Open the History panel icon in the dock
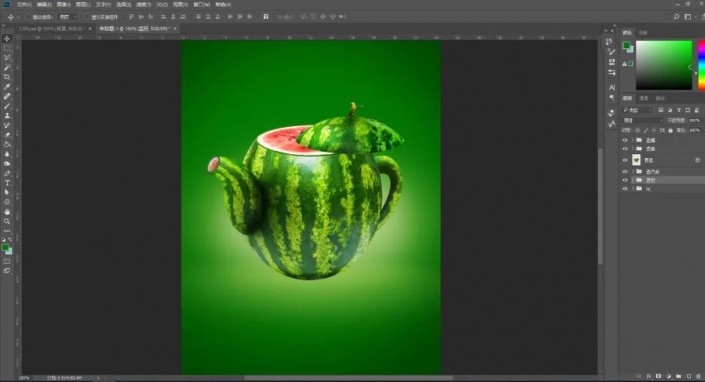Viewport: 705px width, 382px height. tap(610, 41)
